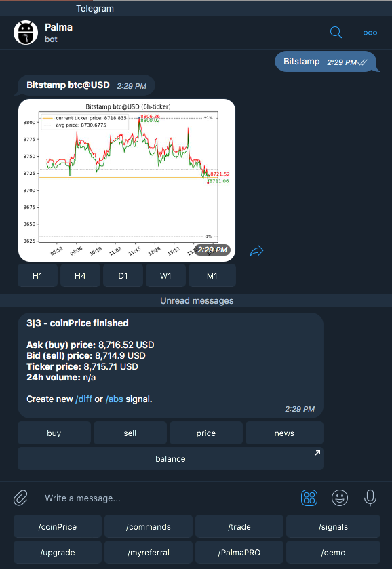Forward the Bitstamp chart image with share arrow
Viewport: 392px width, 569px height.
(x=256, y=251)
